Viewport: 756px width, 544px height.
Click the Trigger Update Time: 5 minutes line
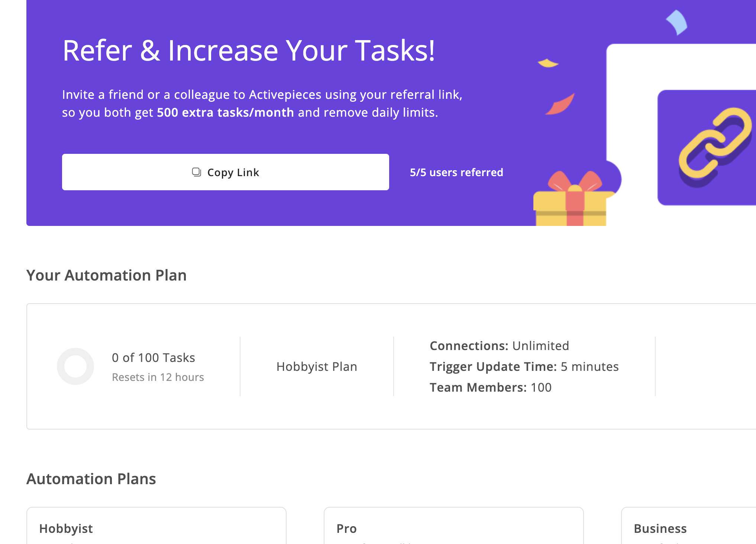click(524, 367)
